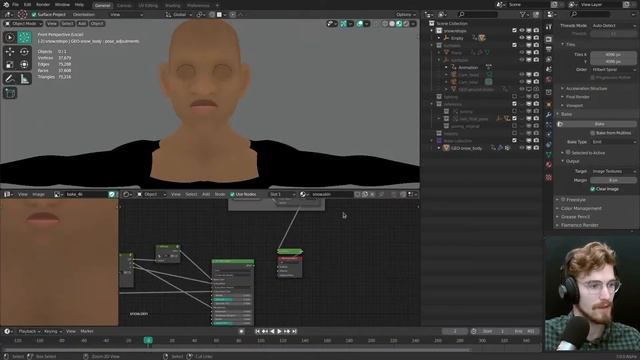The image size is (640, 360).
Task: Open the File menu
Action: click(15, 4)
